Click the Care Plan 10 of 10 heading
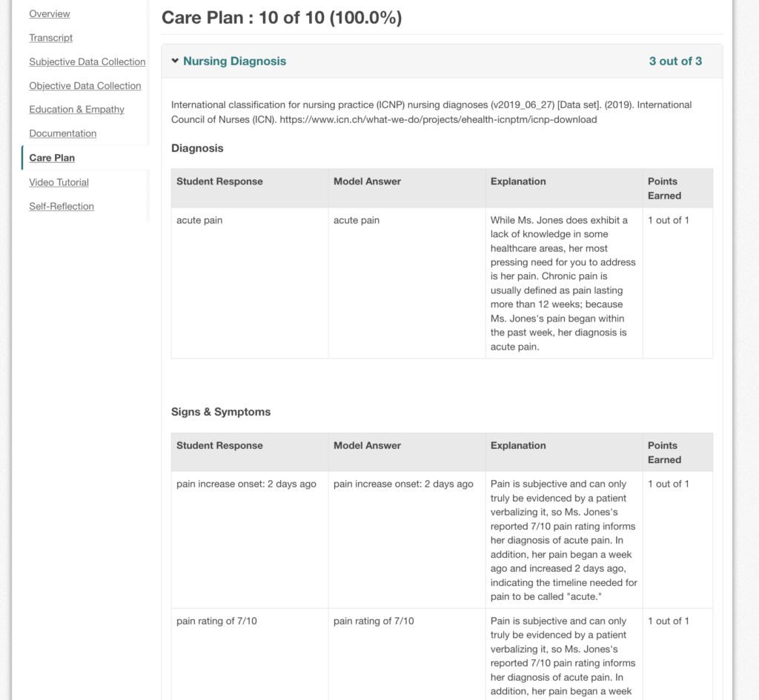The height and width of the screenshot is (700, 759). (x=282, y=18)
